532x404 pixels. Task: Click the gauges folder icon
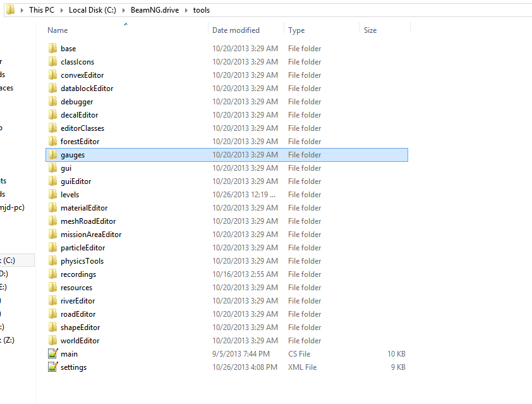52,154
